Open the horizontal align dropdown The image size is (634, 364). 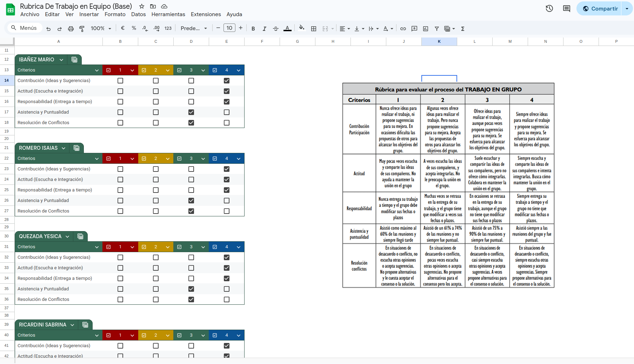345,29
